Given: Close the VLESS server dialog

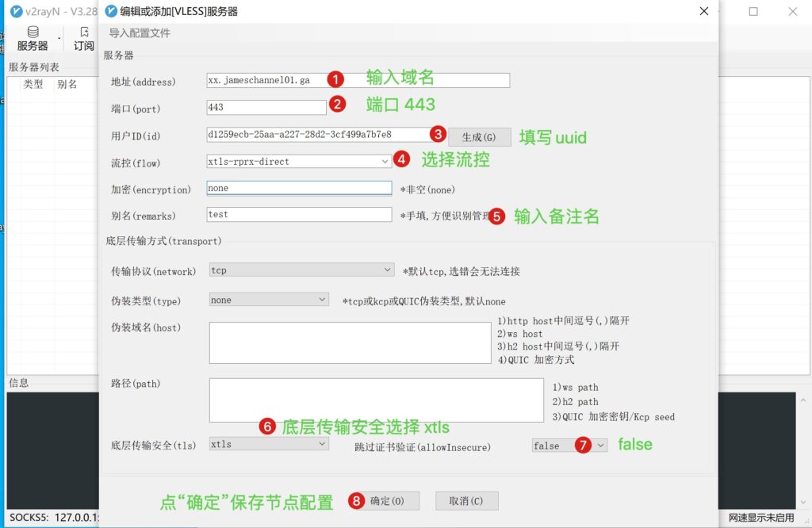Looking at the screenshot, I should click(x=704, y=11).
